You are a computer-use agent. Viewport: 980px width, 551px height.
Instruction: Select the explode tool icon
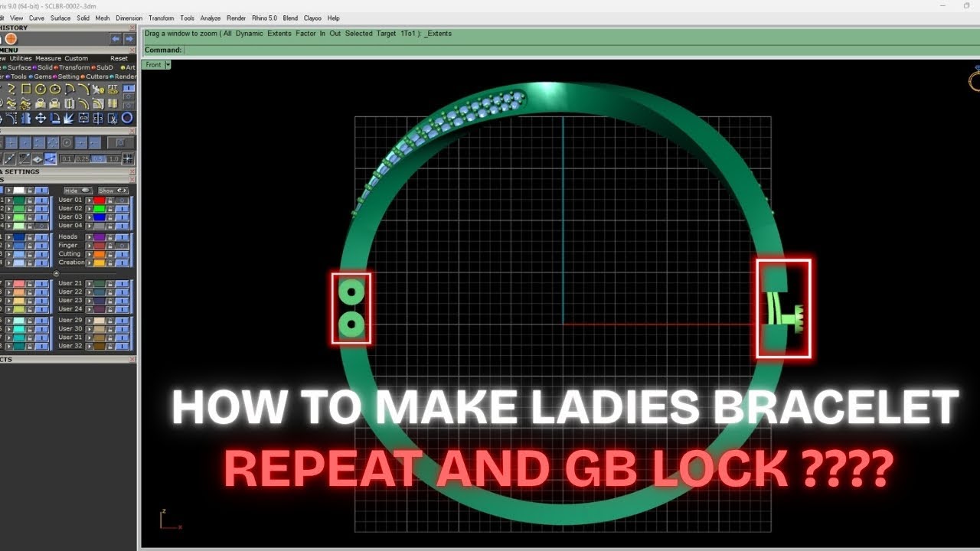click(x=69, y=118)
